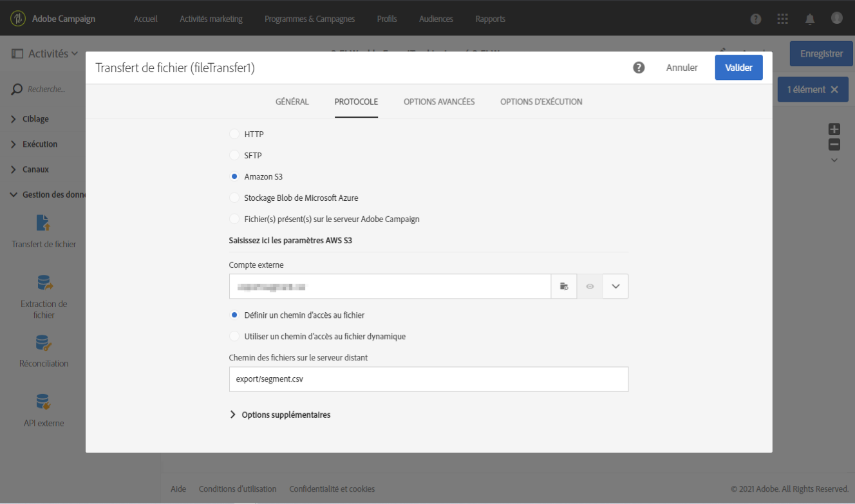
Task: Click the remote server file path field
Action: [429, 379]
